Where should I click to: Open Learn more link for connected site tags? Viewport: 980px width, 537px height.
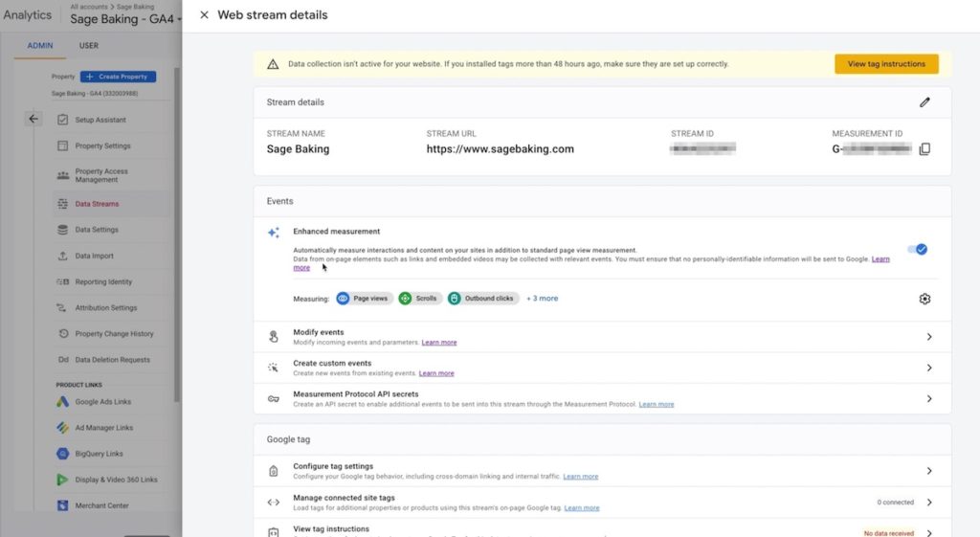582,507
